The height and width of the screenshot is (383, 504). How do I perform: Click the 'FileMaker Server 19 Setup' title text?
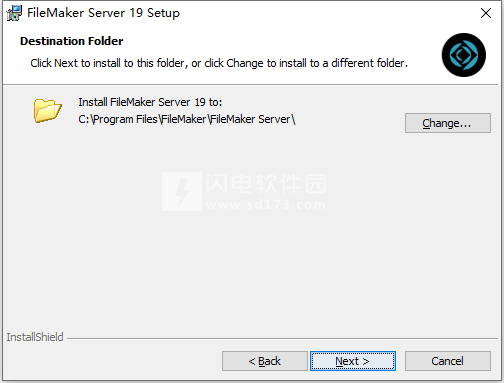tap(103, 13)
